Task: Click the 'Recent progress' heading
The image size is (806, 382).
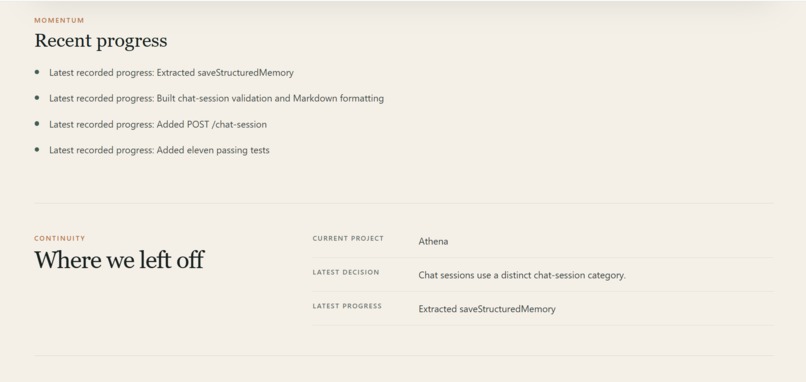Action: [101, 41]
